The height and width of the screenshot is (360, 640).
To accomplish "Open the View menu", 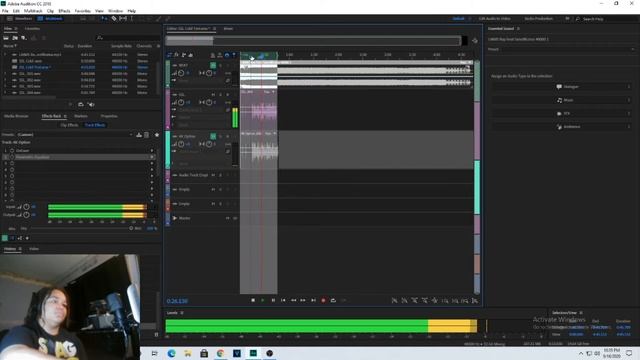I will click(99, 11).
